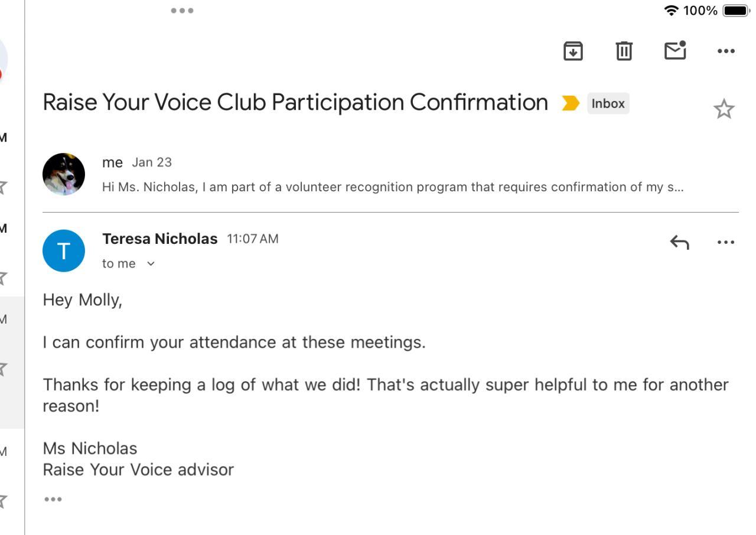Archive this email conversation

[x=573, y=51]
